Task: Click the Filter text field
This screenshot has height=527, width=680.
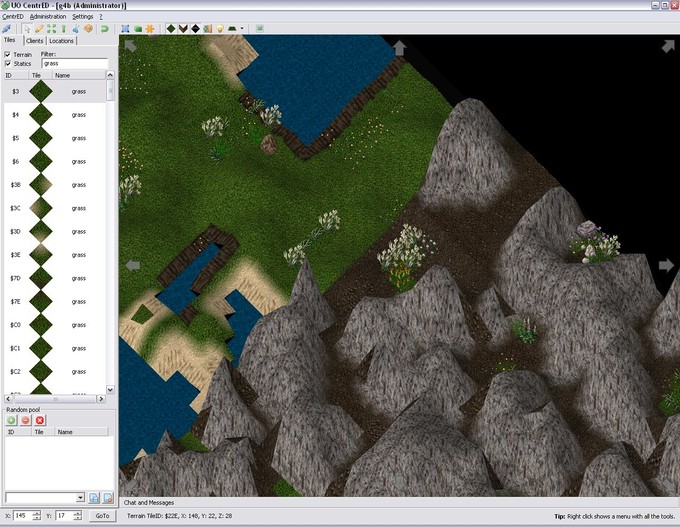Action: click(76, 63)
